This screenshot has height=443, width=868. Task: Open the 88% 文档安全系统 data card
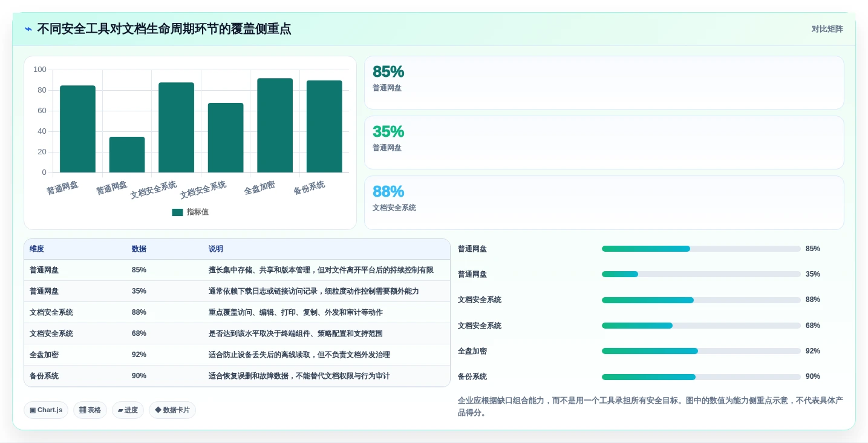tap(604, 203)
